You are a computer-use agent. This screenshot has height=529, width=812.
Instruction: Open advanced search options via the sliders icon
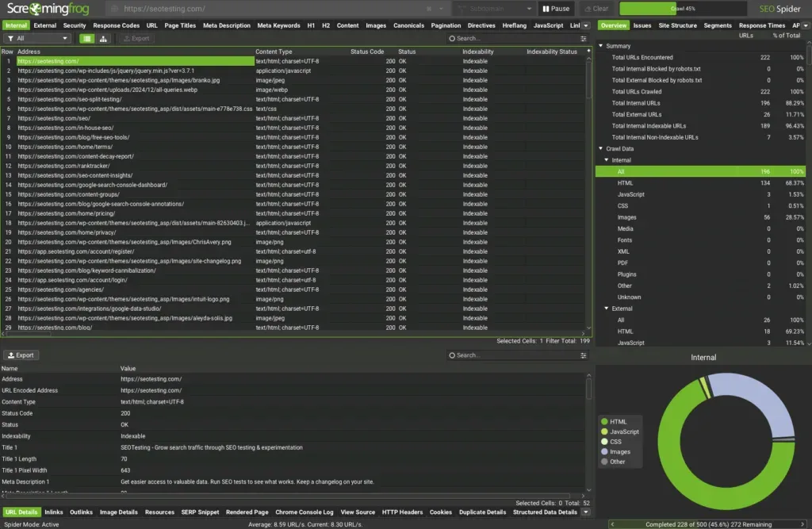tap(584, 38)
